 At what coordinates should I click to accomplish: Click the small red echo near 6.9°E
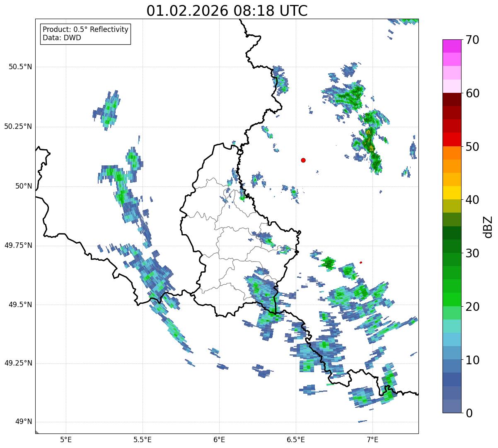point(361,262)
